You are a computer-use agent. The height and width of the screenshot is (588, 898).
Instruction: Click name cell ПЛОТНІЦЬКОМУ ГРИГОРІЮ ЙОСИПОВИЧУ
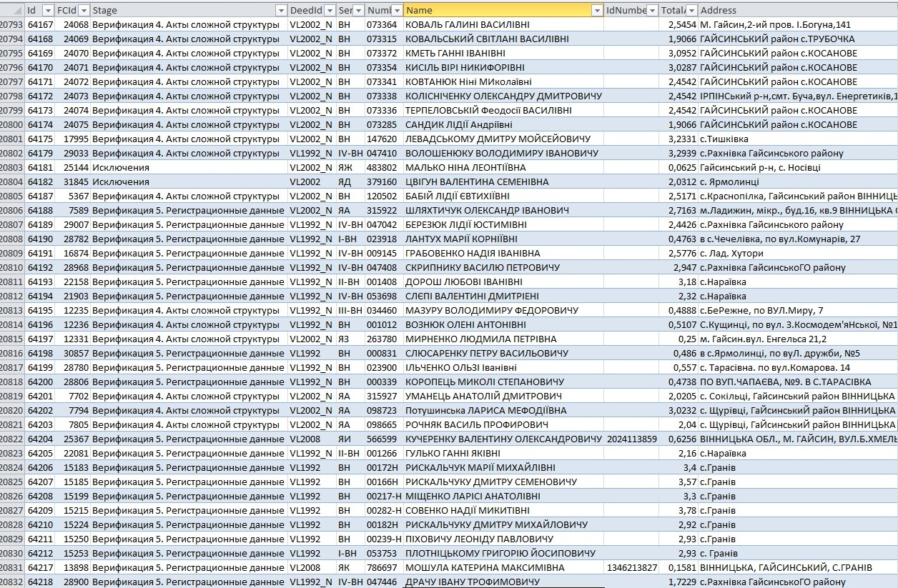(x=504, y=554)
